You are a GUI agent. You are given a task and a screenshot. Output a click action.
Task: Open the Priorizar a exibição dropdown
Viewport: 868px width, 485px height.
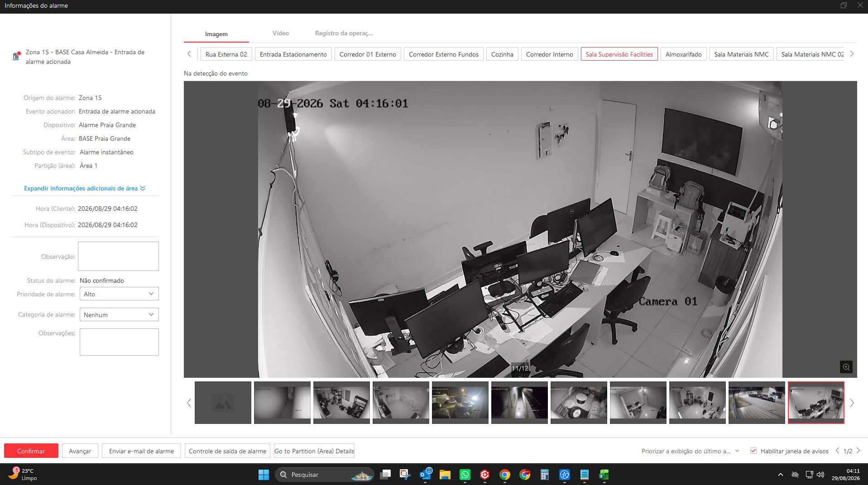690,451
